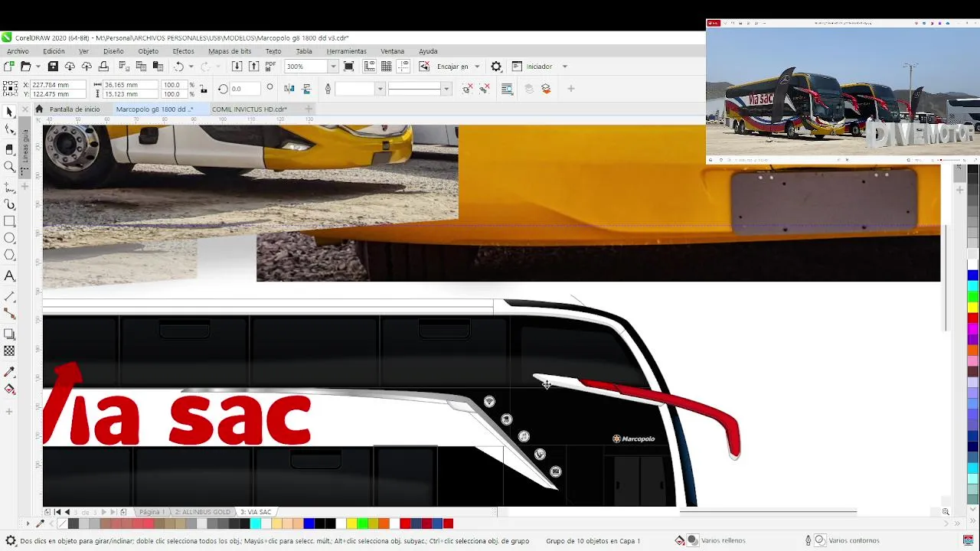Select the Interactive Fill bucket tool

click(9, 390)
